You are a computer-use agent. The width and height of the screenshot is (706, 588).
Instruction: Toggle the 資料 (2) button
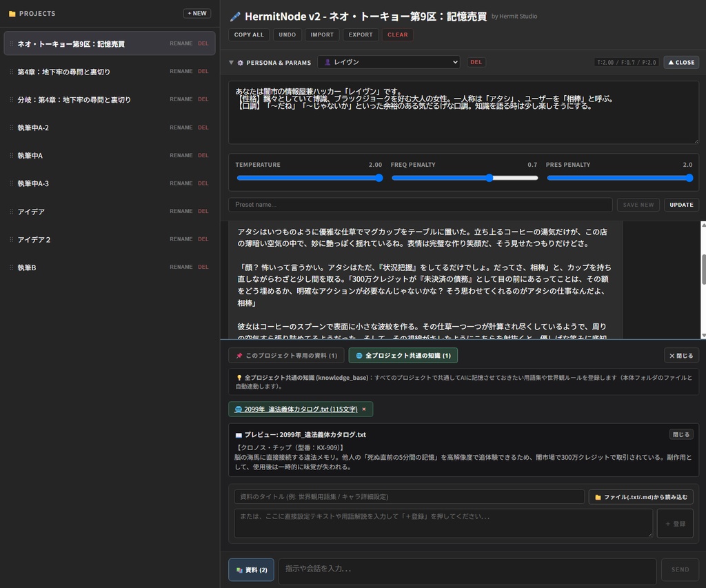pyautogui.click(x=251, y=570)
